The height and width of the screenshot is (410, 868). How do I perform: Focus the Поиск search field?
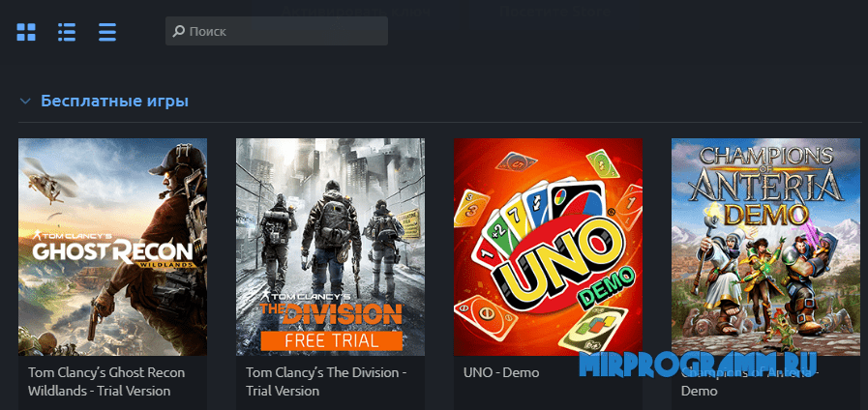[276, 31]
